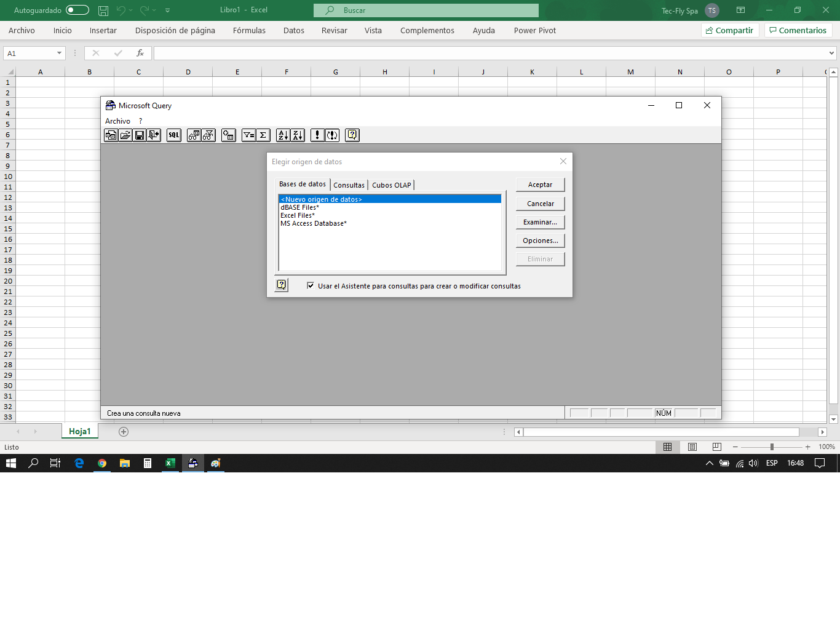Select Bases de datos tab

pyautogui.click(x=303, y=185)
